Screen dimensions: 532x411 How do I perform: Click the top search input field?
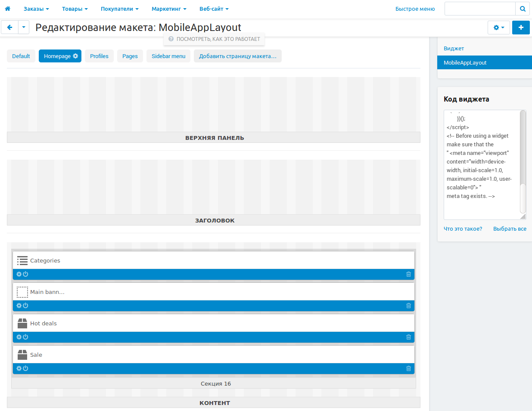(x=480, y=9)
